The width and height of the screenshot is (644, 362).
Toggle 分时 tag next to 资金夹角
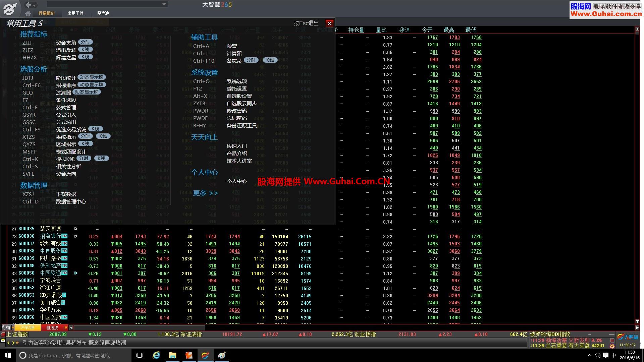(85, 42)
